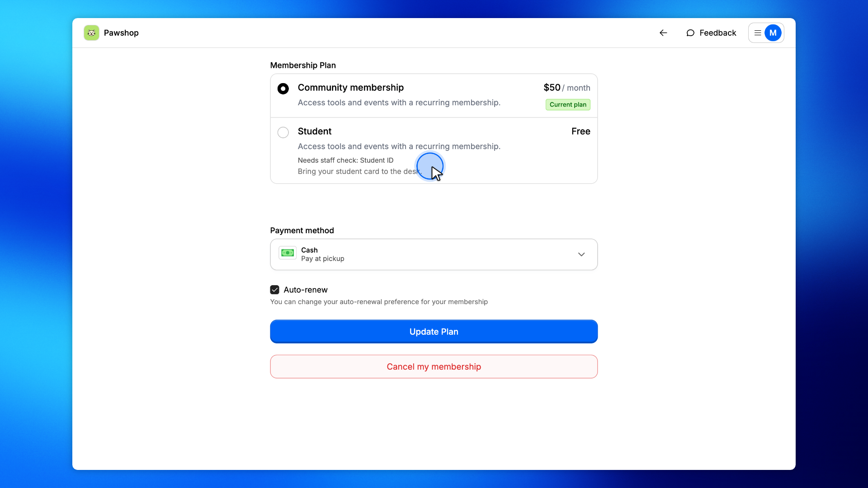Click the Membership Plan heading
The height and width of the screenshot is (488, 868).
point(303,66)
